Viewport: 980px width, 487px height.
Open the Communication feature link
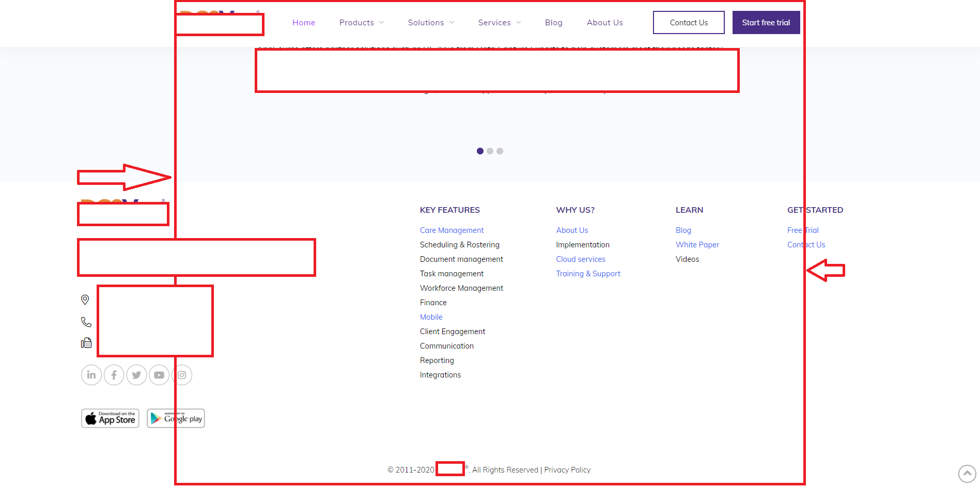click(x=447, y=346)
